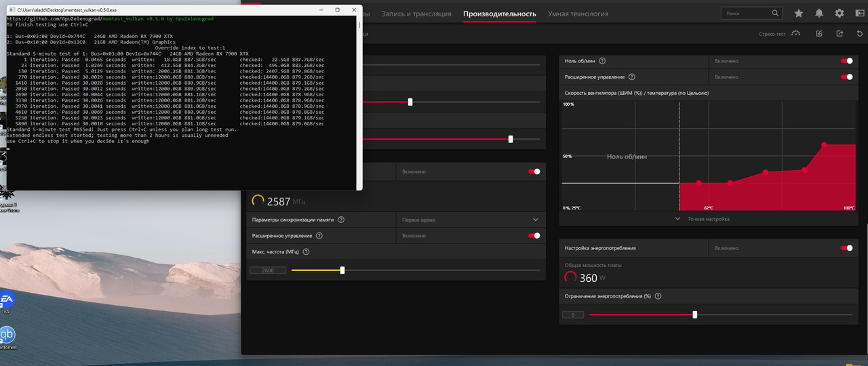Switch to Запись и трансляция tab
This screenshot has height=366, width=868.
416,14
